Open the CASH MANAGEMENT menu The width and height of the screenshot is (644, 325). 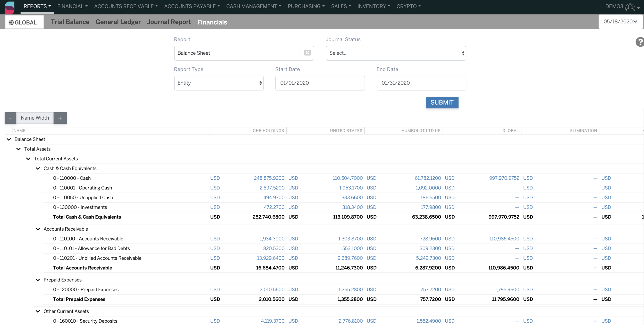tap(254, 6)
